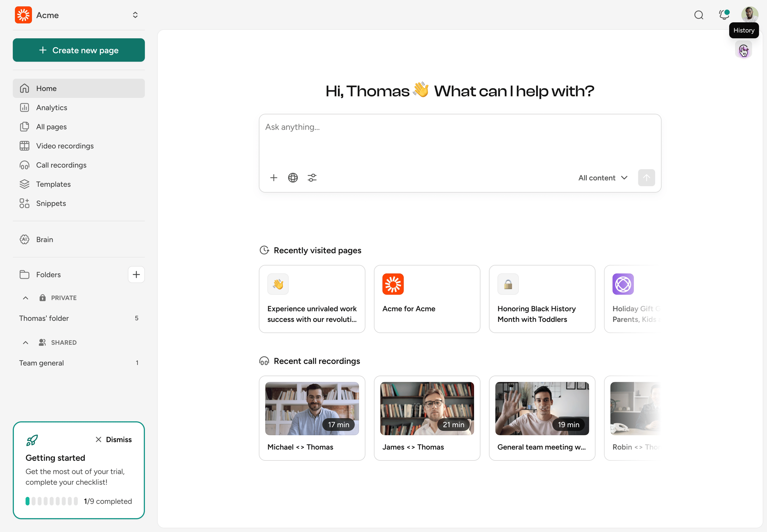Viewport: 767px width, 532px height.
Task: Click the plus attachment icon in prompt box
Action: [274, 178]
